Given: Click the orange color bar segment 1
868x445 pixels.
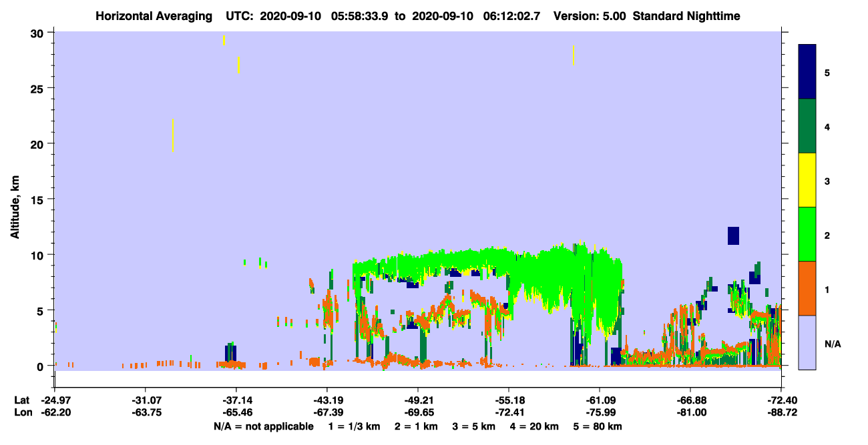Looking at the screenshot, I should pyautogui.click(x=807, y=288).
